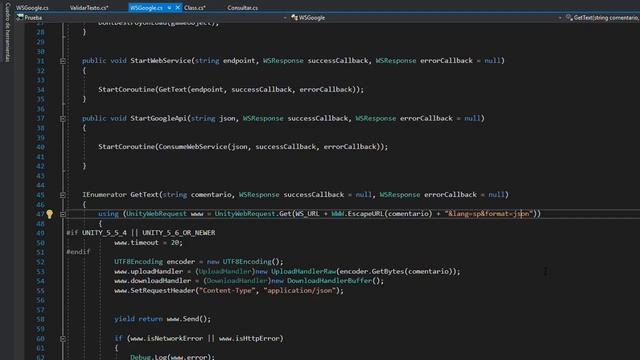Switch to the Class.cs* tab
Viewport: 640px width, 360px height.
pos(195,8)
